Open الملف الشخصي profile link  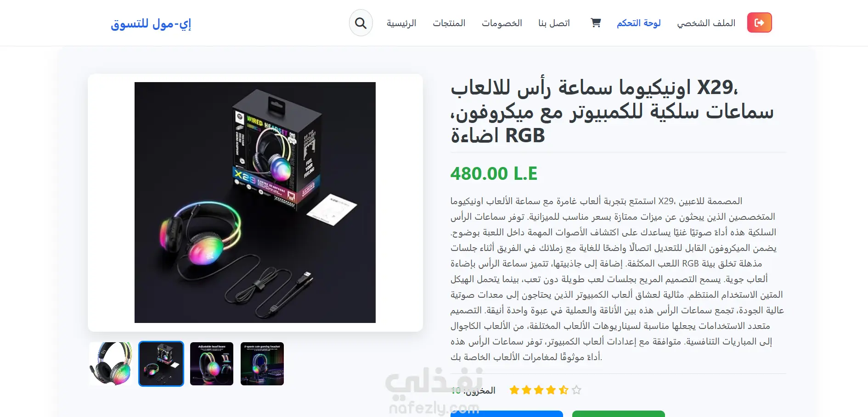tap(706, 23)
